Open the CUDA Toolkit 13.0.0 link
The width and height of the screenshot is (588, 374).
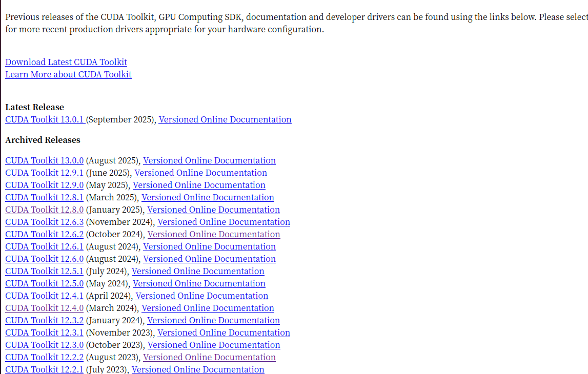(x=44, y=160)
